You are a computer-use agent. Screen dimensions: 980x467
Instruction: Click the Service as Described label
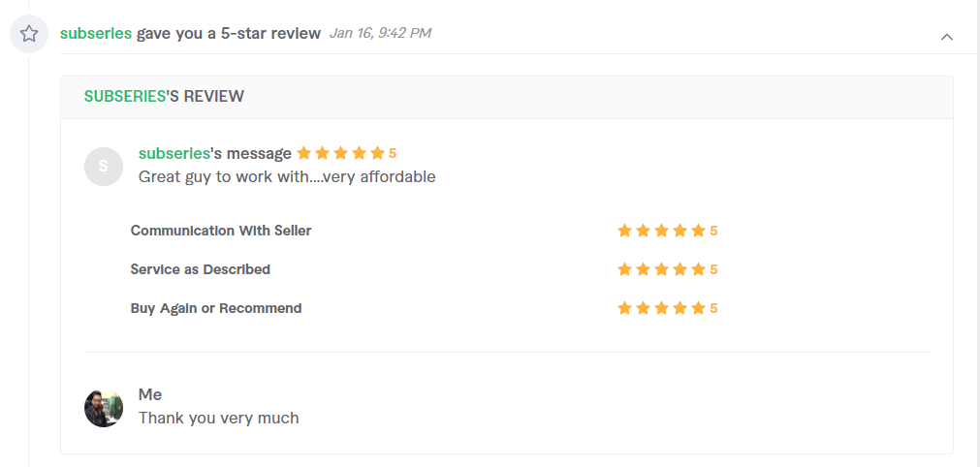pos(200,269)
